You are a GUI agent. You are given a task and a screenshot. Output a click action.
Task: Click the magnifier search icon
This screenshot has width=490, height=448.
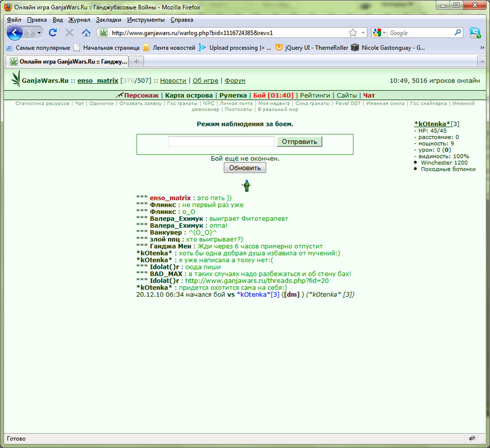[457, 32]
